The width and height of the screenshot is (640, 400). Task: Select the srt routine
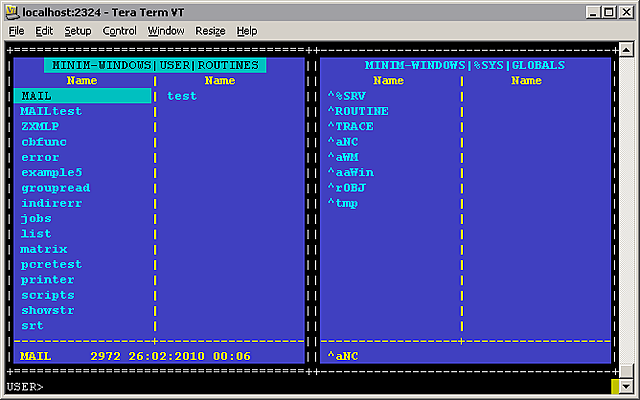(32, 326)
